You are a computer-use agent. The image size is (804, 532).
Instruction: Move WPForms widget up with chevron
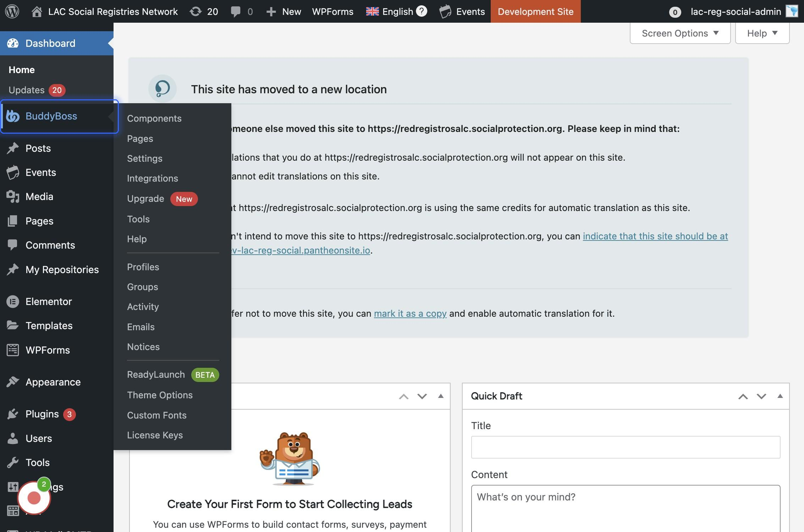(403, 396)
